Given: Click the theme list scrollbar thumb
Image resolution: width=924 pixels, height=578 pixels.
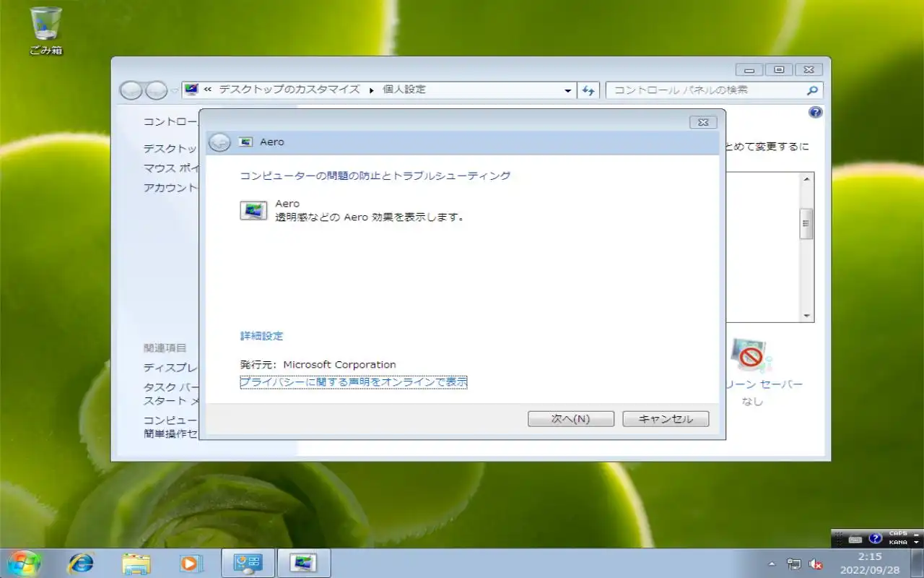Looking at the screenshot, I should coord(807,224).
